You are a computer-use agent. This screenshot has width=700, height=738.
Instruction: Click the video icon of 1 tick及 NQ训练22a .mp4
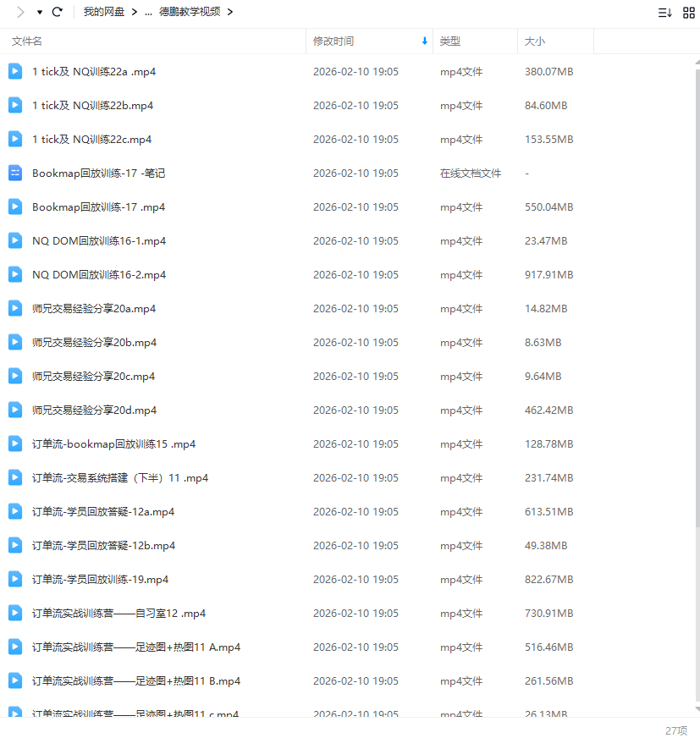15,72
